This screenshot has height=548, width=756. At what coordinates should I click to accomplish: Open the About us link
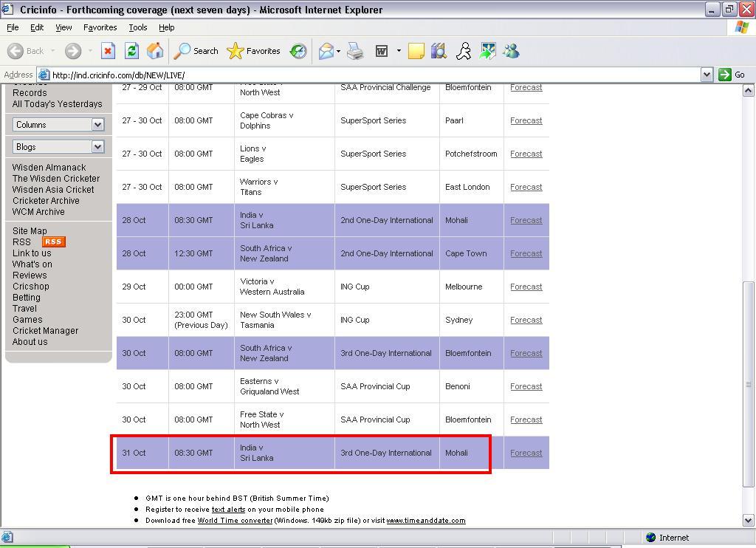pyautogui.click(x=30, y=341)
